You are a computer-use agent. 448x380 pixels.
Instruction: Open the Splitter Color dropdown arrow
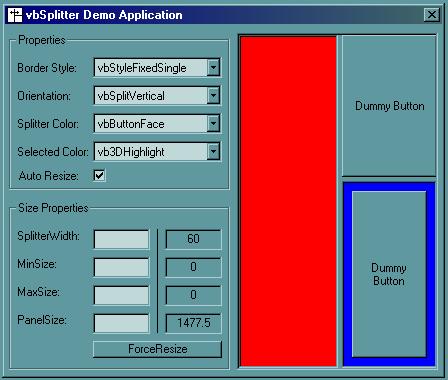[x=213, y=124]
